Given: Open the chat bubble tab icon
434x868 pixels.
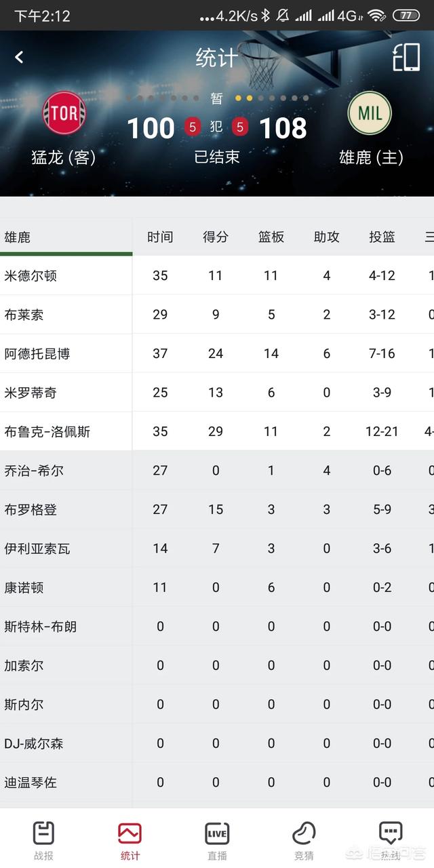Looking at the screenshot, I should point(391,833).
